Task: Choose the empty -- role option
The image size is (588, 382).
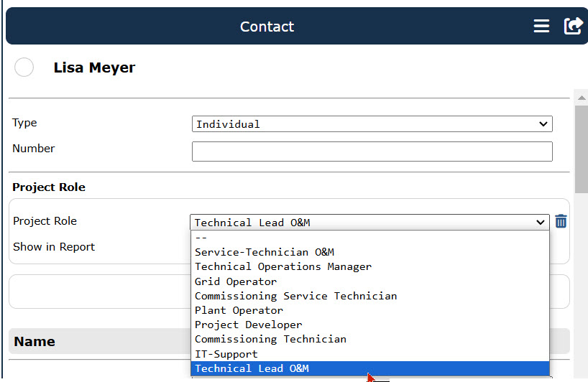Action: (x=369, y=238)
